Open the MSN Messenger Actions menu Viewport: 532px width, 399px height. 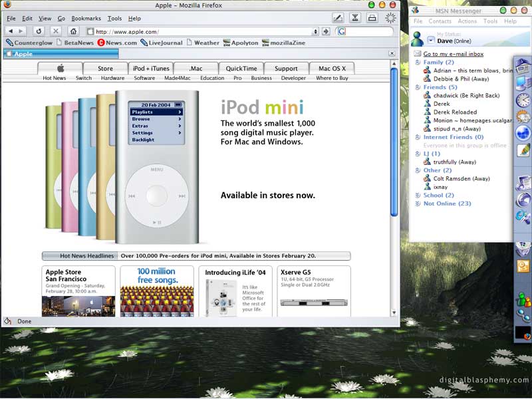(x=467, y=21)
